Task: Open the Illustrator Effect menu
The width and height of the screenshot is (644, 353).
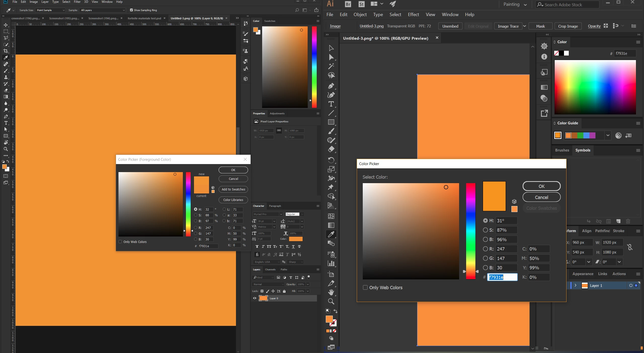Action: 413,15
